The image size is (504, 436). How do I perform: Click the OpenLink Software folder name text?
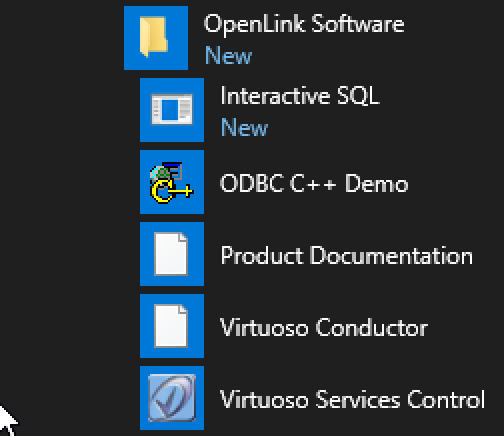(304, 24)
